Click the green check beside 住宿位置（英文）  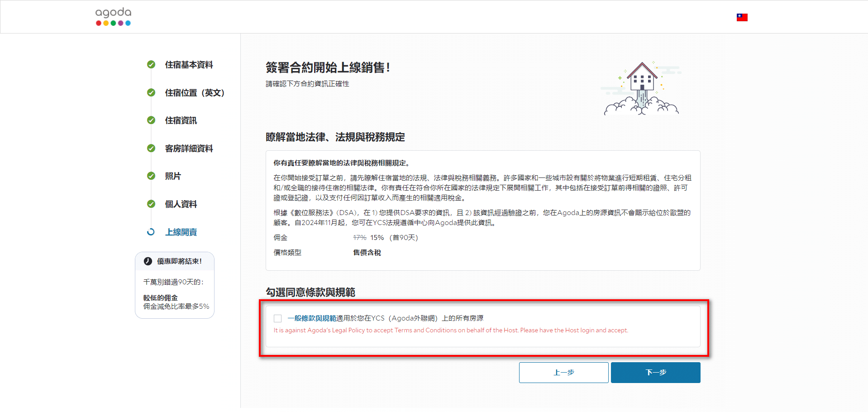point(151,92)
